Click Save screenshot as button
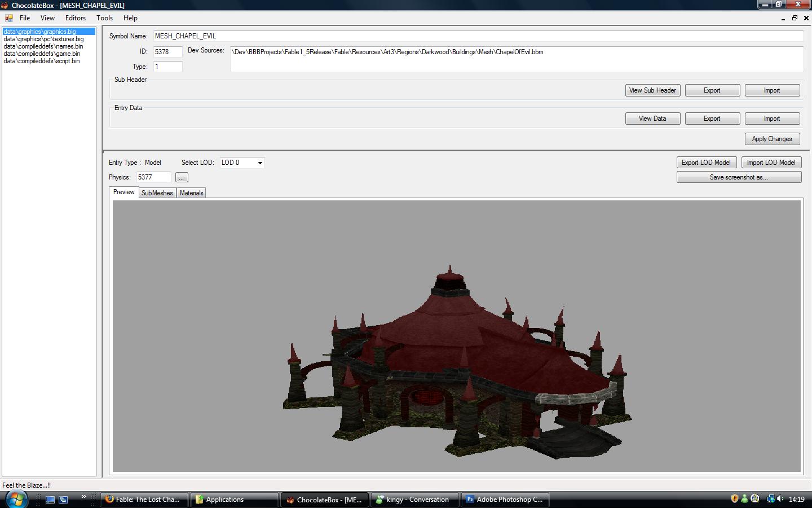The image size is (812, 508). (x=739, y=177)
